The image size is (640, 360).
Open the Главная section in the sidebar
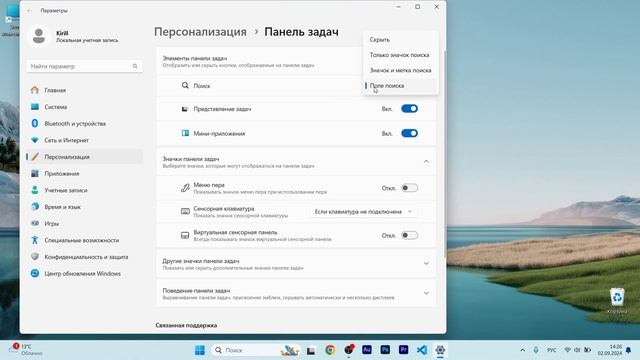pos(84,90)
